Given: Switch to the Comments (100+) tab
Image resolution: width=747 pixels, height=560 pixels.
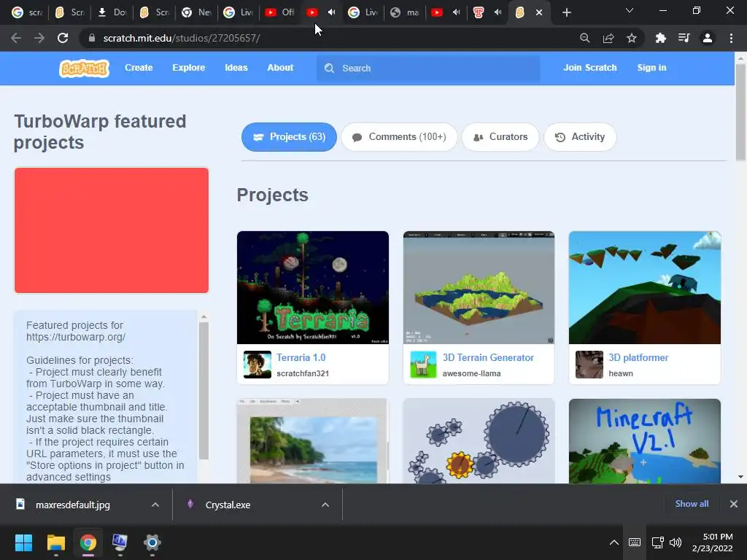Looking at the screenshot, I should (399, 137).
